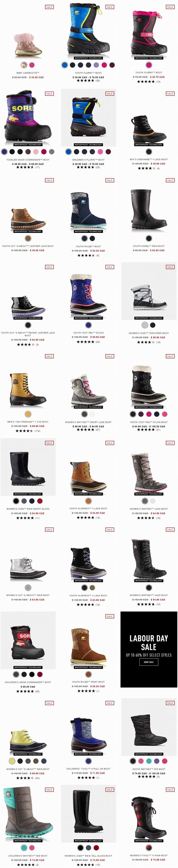Click the Childrens' Tivoli II Pull On Boot title
The image size is (178, 868).
(88, 769)
